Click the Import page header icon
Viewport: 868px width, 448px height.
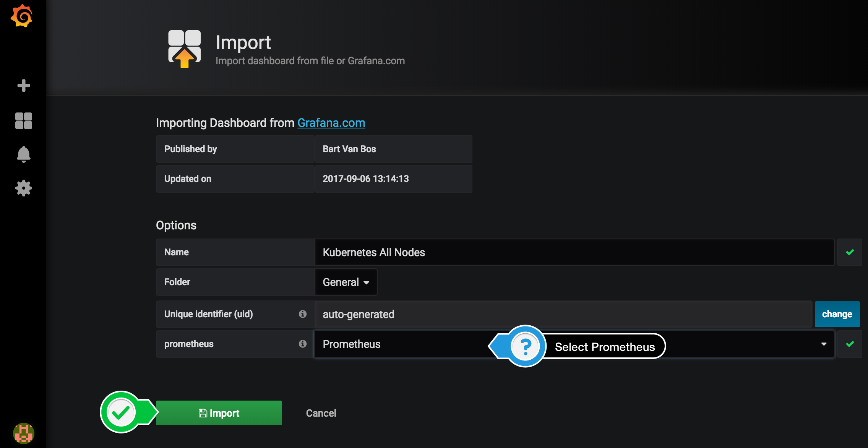click(x=185, y=49)
